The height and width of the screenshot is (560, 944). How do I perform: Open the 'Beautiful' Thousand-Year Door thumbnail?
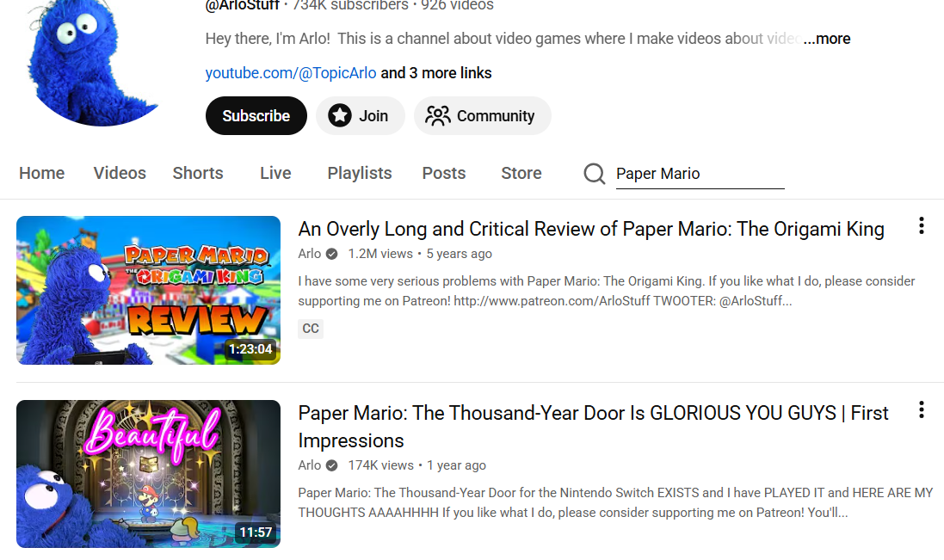click(x=148, y=474)
